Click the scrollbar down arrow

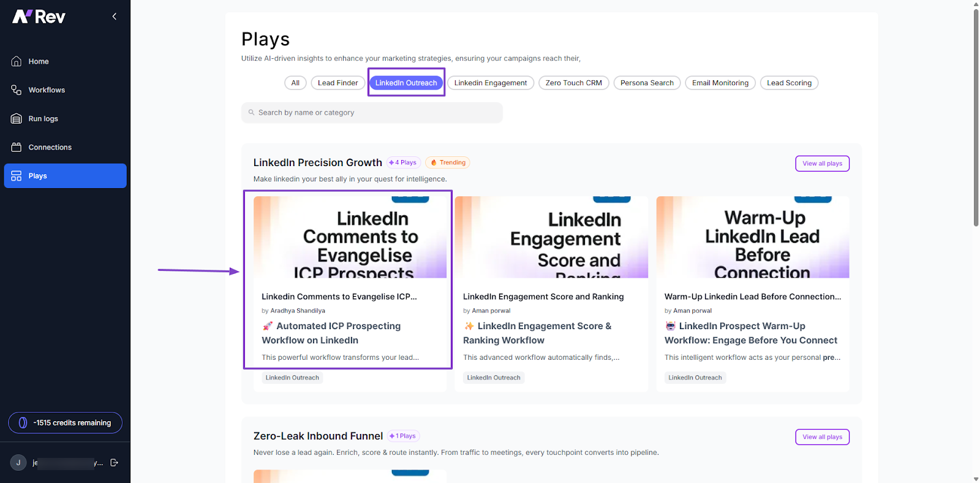[976, 479]
